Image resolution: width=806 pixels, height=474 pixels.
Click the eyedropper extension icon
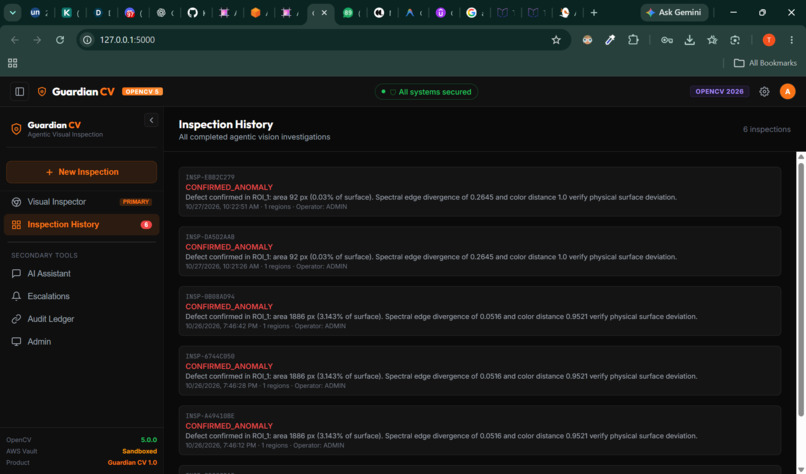610,40
